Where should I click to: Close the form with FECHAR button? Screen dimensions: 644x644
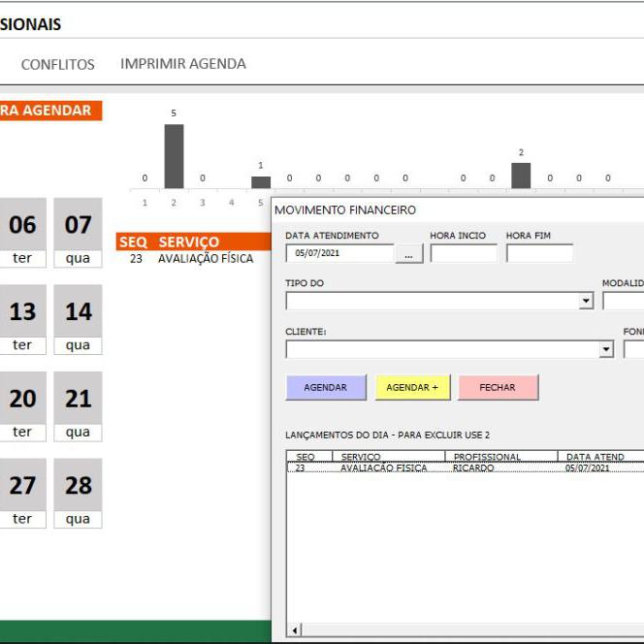click(x=498, y=387)
